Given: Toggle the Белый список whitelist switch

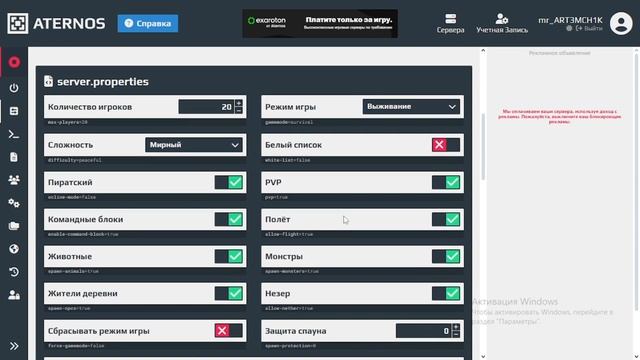Looking at the screenshot, I should [446, 145].
